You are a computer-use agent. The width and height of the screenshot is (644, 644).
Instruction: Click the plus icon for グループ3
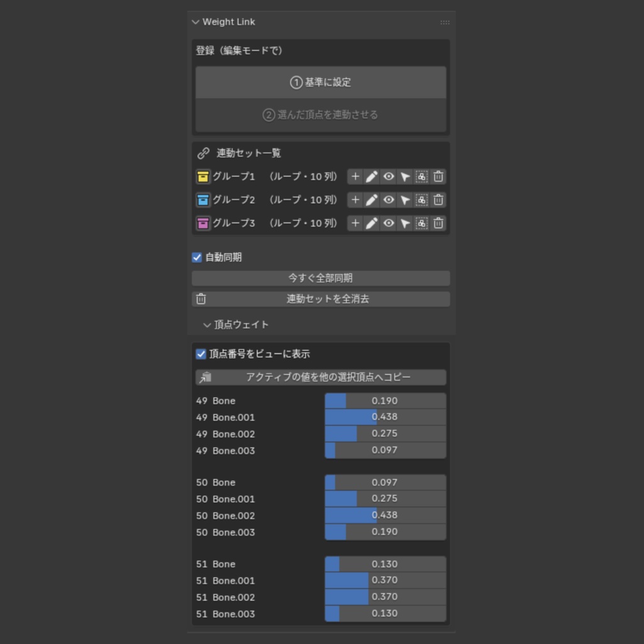point(355,223)
